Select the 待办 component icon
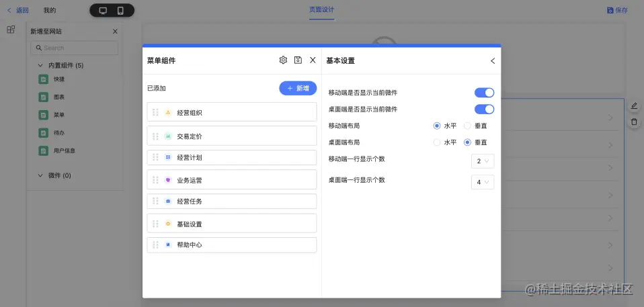Viewport: 644px width, 307px height. (43, 133)
